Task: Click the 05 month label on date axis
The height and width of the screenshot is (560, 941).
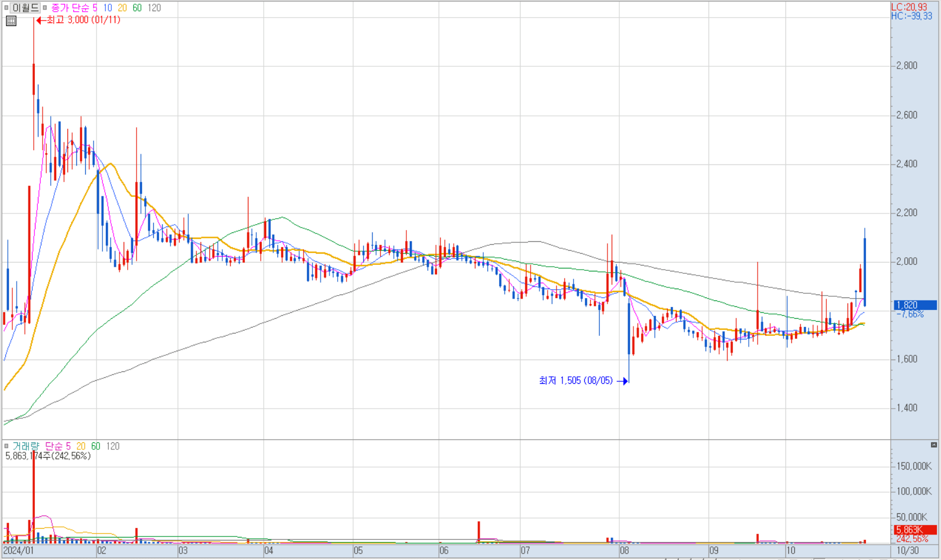Action: coord(358,551)
